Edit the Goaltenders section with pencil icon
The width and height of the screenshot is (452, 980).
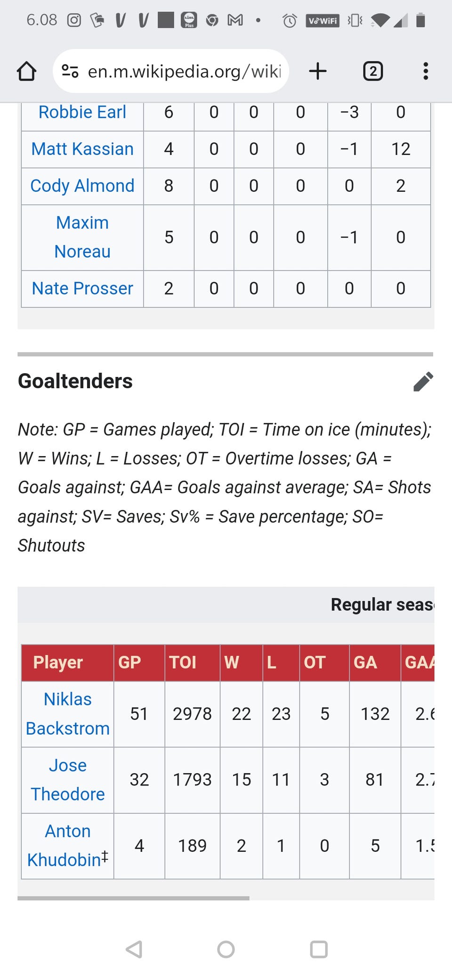423,382
